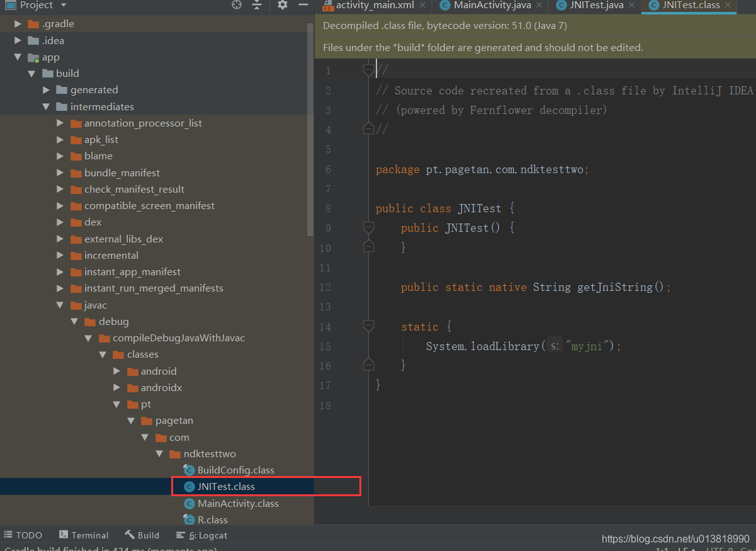Click the locate/scroll from source target icon

pos(237,5)
